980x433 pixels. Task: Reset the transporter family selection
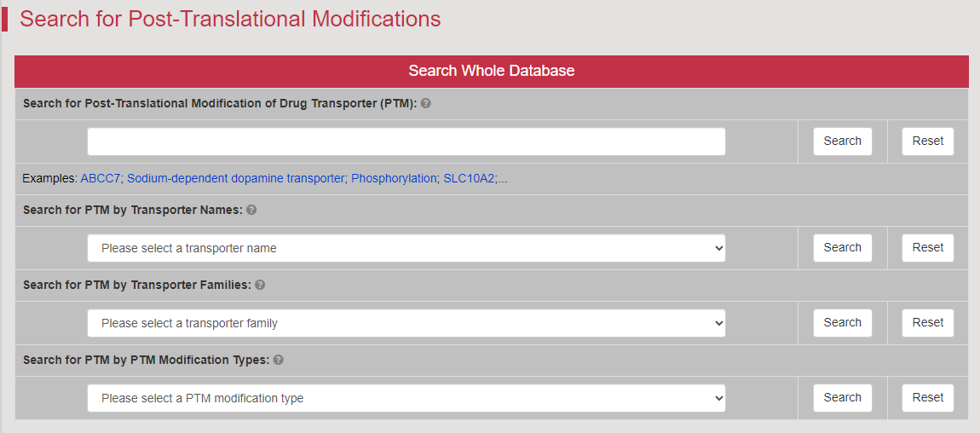[x=927, y=323]
